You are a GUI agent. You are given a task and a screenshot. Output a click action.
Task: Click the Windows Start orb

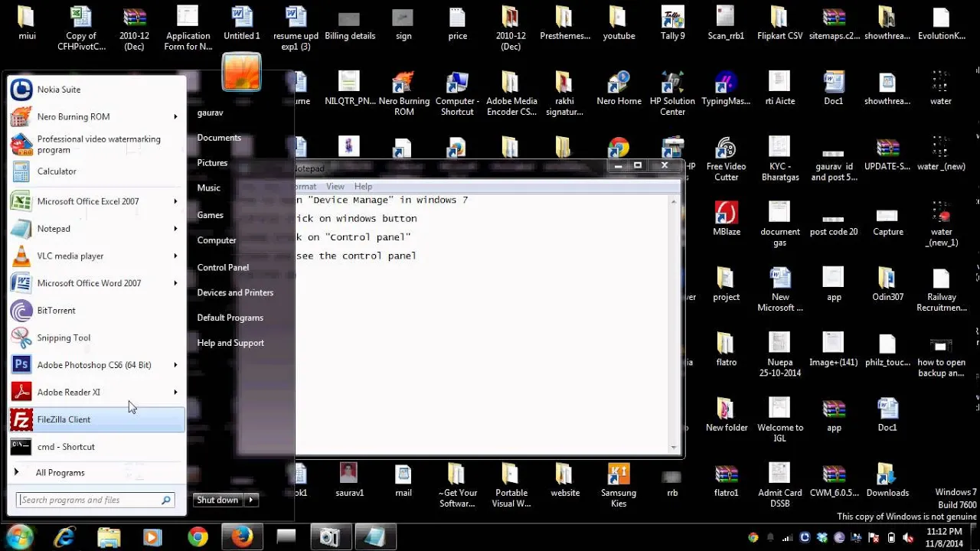[x=19, y=536]
